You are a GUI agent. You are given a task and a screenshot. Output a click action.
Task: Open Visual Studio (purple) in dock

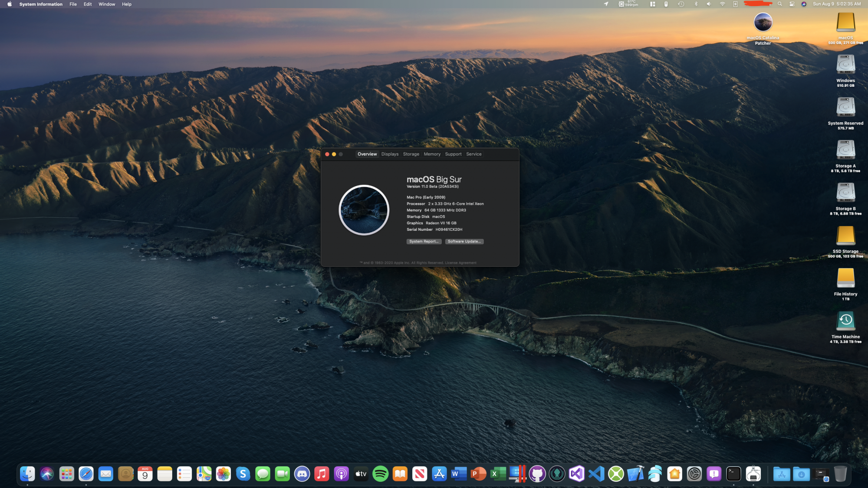577,474
